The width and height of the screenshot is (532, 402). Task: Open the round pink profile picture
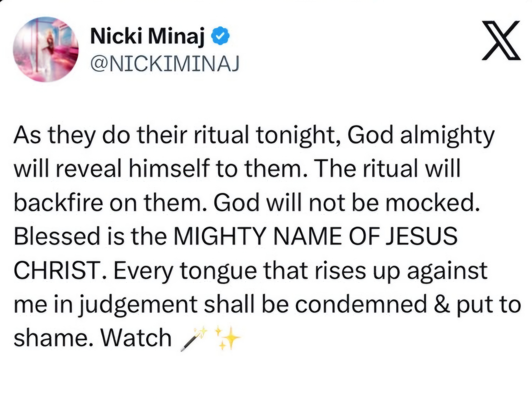tap(46, 49)
